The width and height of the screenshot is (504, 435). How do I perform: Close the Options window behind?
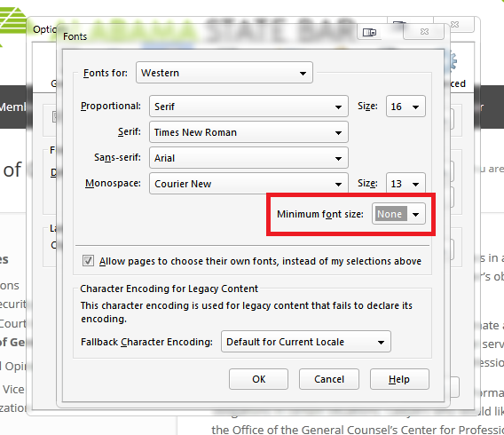coord(454,25)
